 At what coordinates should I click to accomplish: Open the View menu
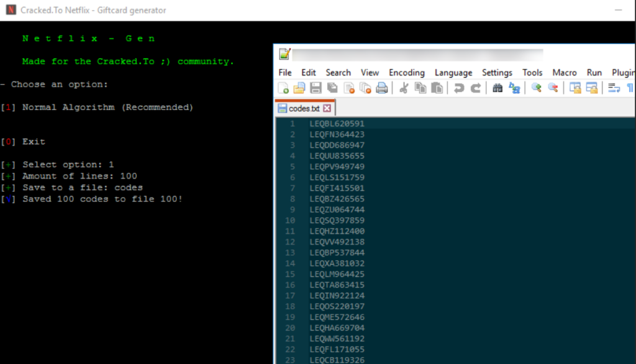(370, 73)
